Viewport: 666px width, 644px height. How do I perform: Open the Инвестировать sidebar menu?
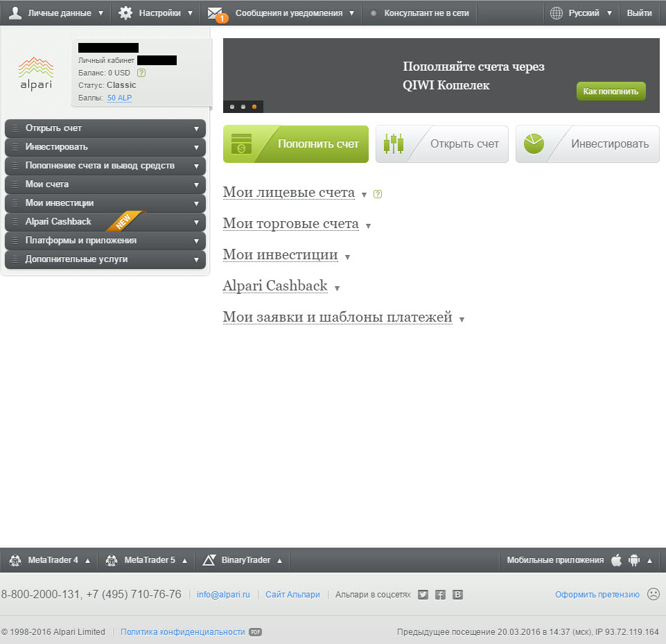tap(105, 147)
